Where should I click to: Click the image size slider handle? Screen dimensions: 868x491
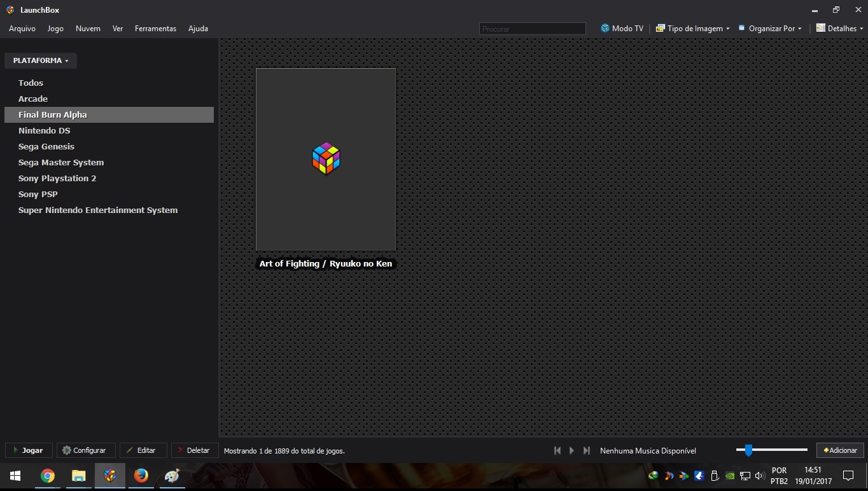click(748, 450)
